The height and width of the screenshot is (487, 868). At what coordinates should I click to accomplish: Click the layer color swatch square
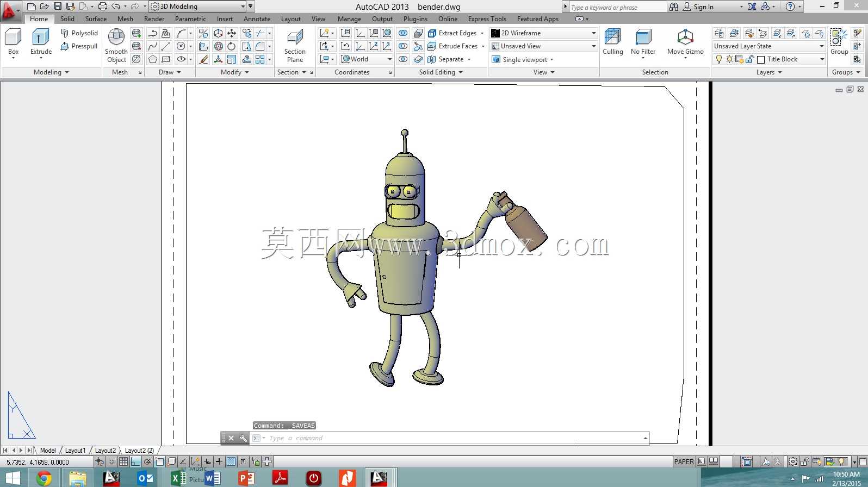click(761, 59)
